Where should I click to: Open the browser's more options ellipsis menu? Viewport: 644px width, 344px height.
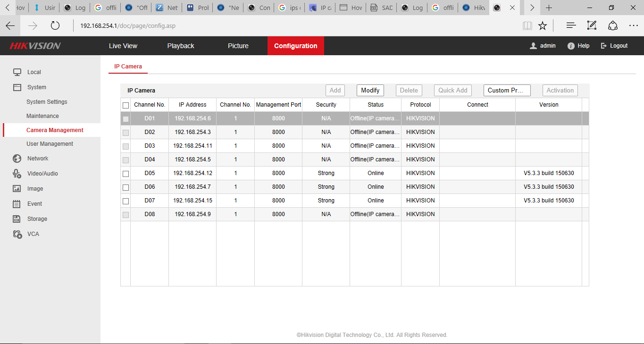tap(633, 26)
